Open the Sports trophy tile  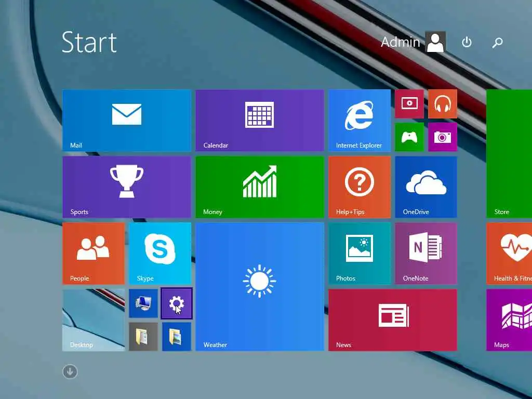[127, 187]
